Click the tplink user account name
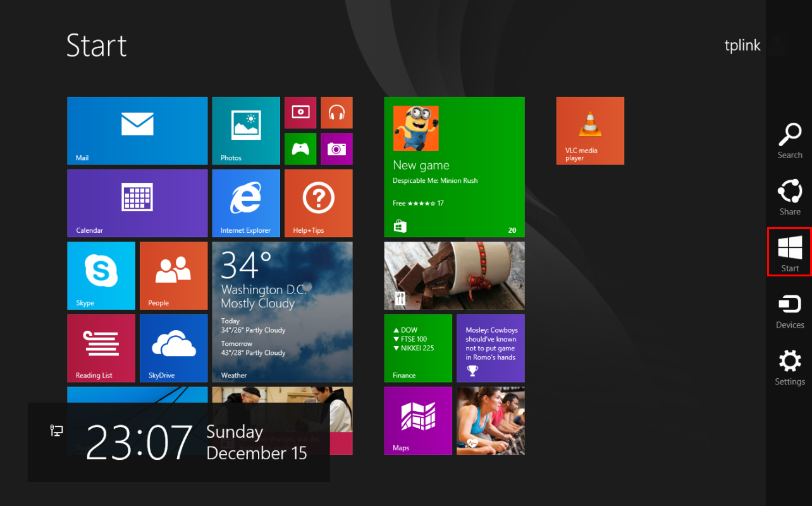This screenshot has height=506, width=812. click(x=742, y=45)
